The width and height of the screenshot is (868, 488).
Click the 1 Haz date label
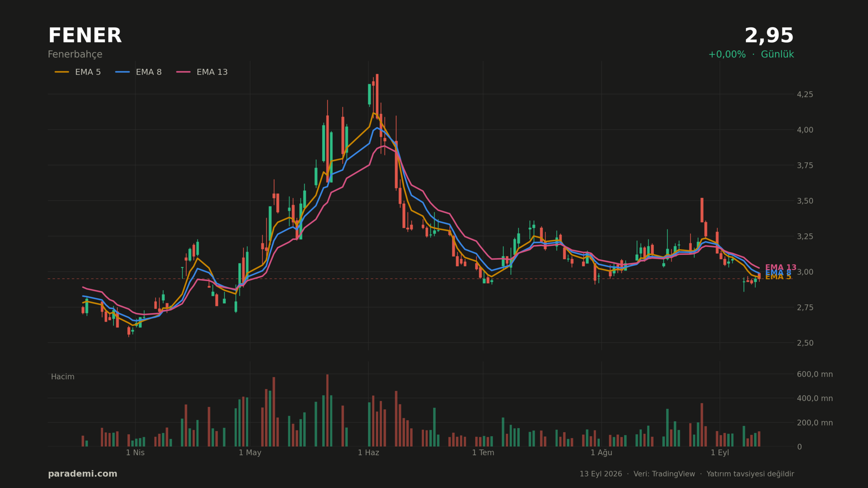tap(368, 453)
